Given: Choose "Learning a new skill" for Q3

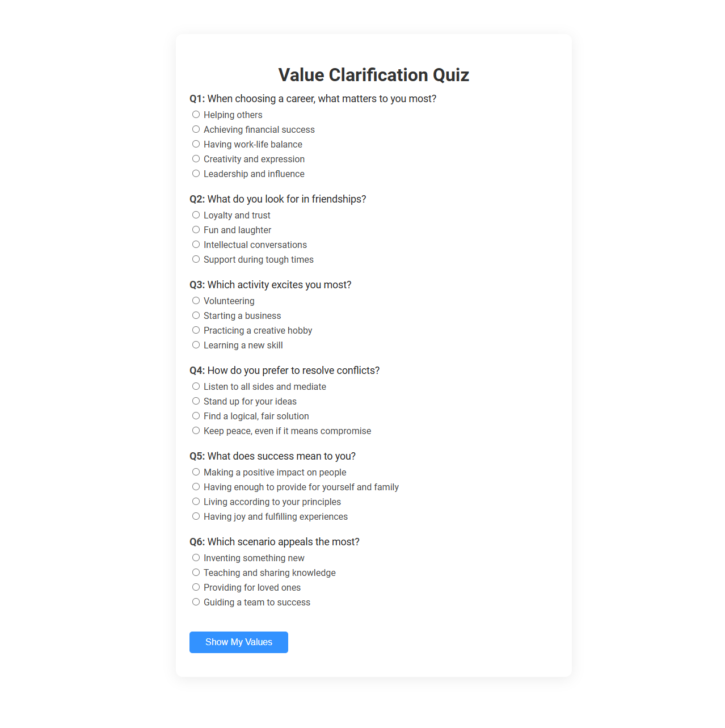Looking at the screenshot, I should point(196,345).
